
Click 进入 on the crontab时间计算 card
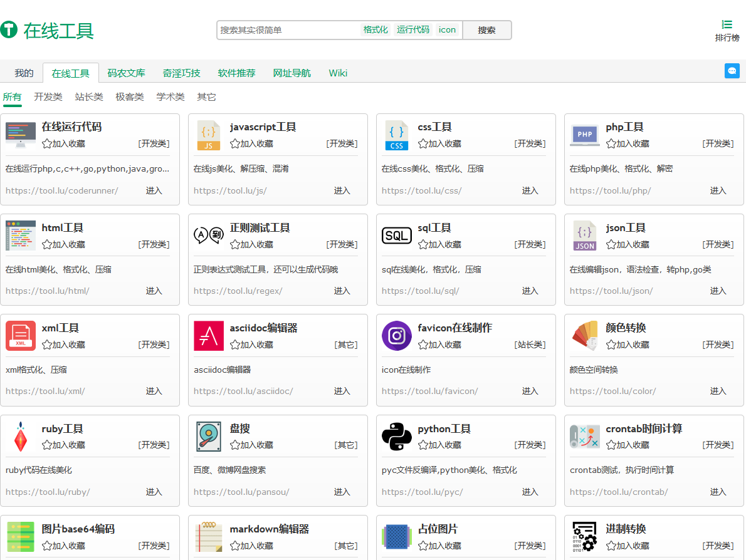718,492
